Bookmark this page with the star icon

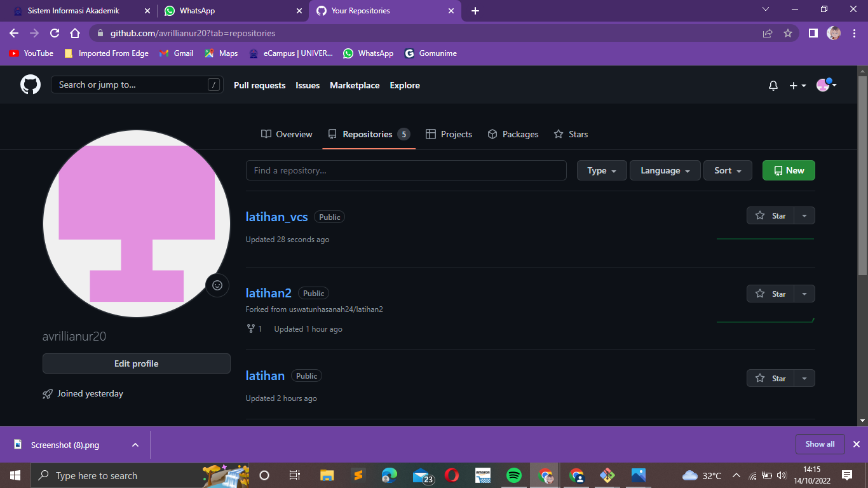pyautogui.click(x=788, y=32)
